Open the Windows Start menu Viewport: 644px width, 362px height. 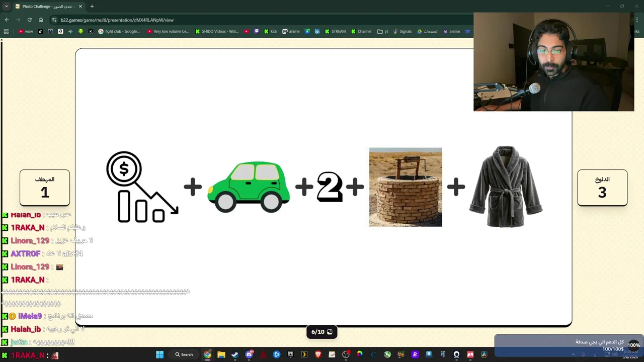tap(159, 354)
